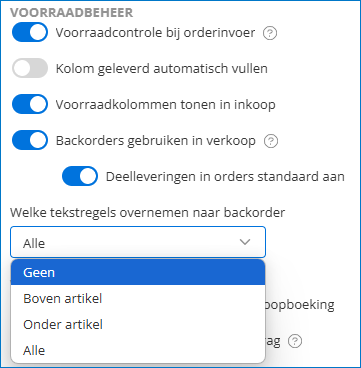This screenshot has height=368, width=361.
Task: Disable Deelleveringen in orders standaard aan switch
Action: 80,176
